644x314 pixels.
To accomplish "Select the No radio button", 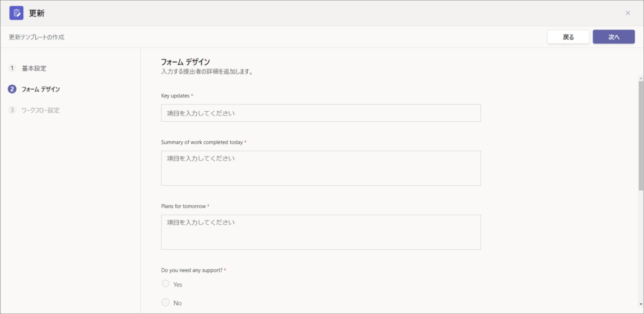I will pos(165,303).
